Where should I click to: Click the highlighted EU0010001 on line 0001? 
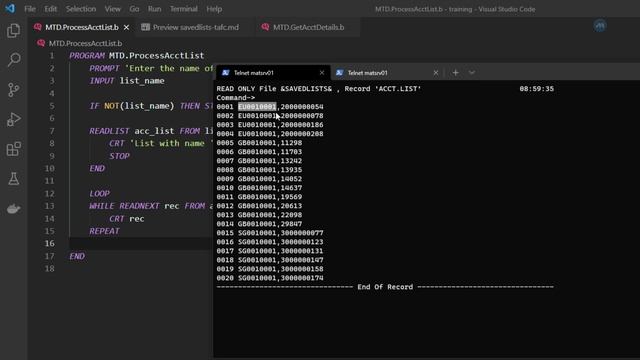pos(257,107)
